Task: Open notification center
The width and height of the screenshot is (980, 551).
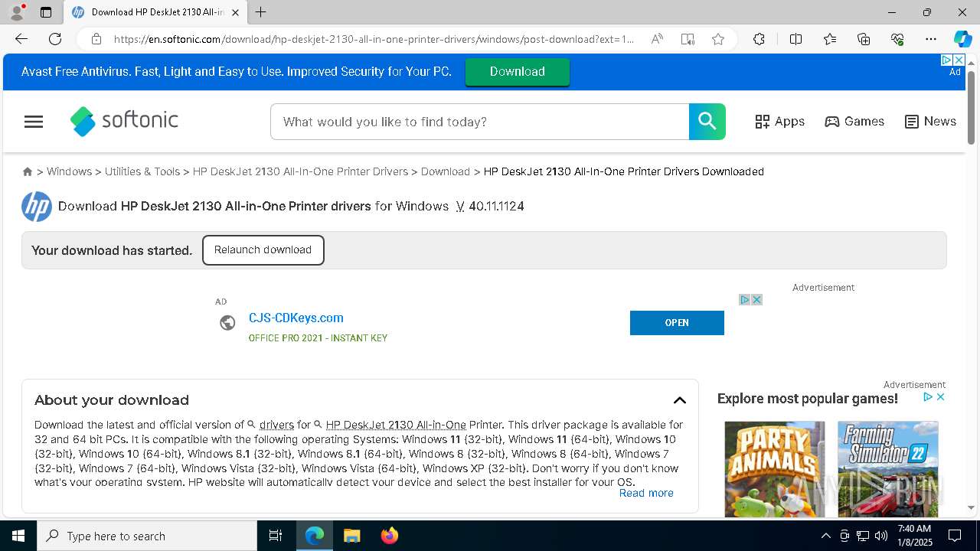Action: pos(955,536)
